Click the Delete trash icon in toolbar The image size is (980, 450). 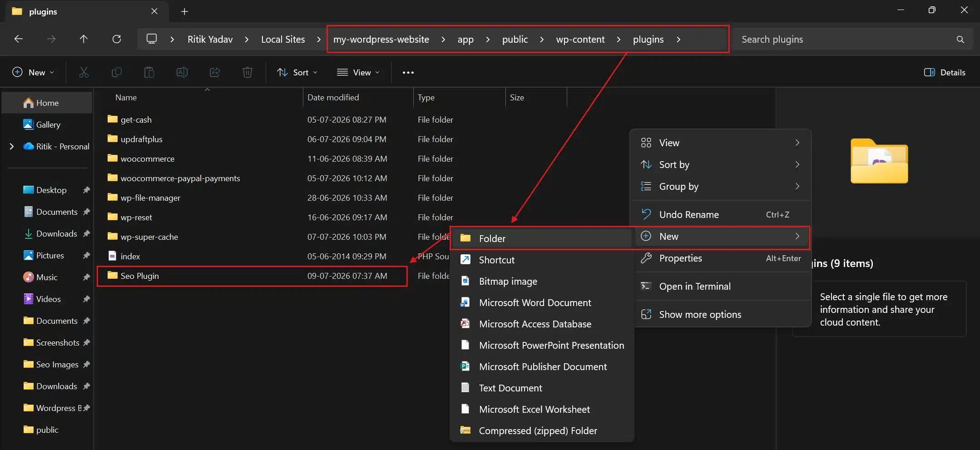[247, 72]
